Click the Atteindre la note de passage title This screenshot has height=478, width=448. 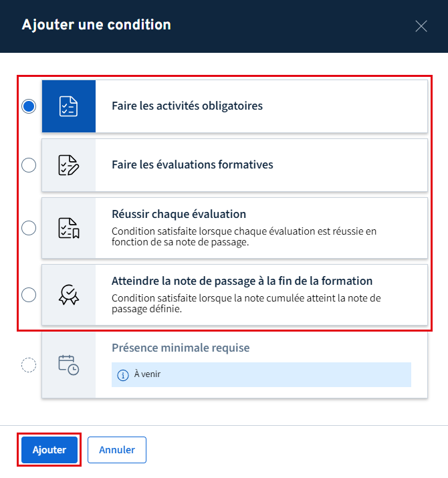pyautogui.click(x=242, y=281)
